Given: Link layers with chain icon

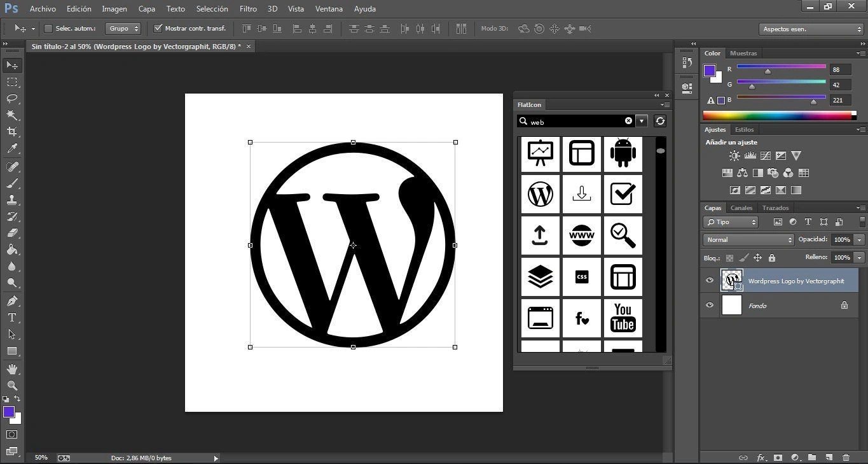Looking at the screenshot, I should (x=743, y=457).
